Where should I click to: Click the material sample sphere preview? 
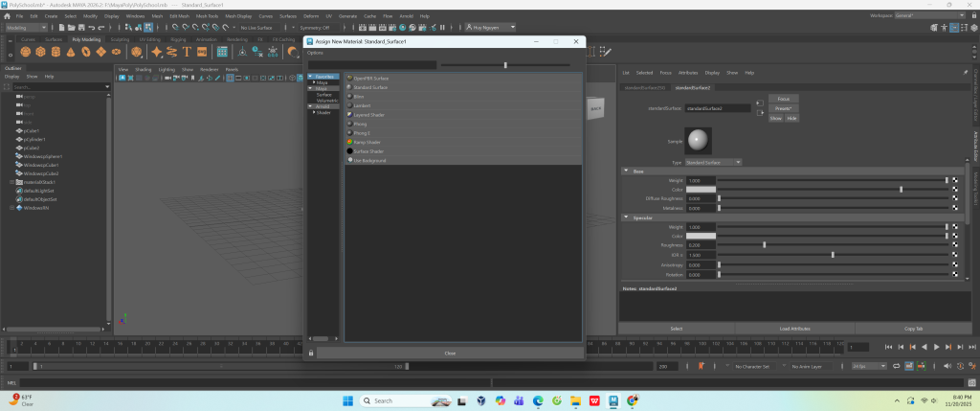pyautogui.click(x=699, y=141)
